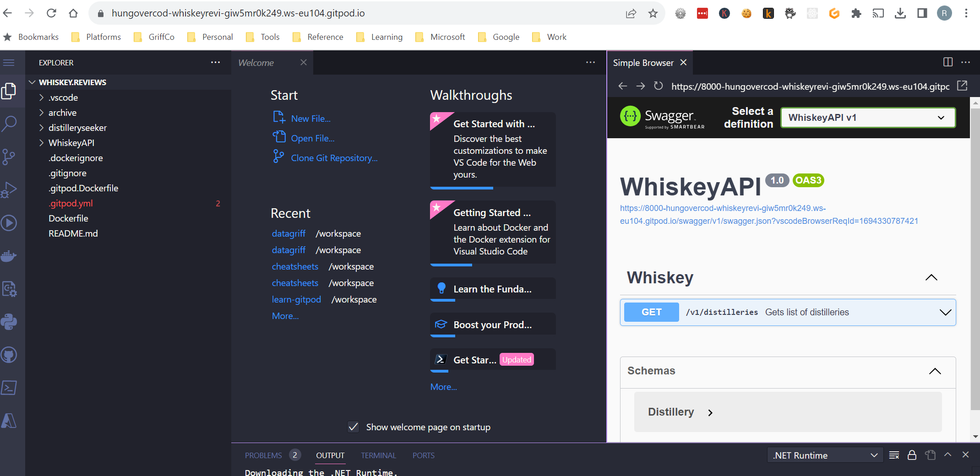Click Clone Git Repository link
Viewport: 980px width, 476px height.
point(334,158)
